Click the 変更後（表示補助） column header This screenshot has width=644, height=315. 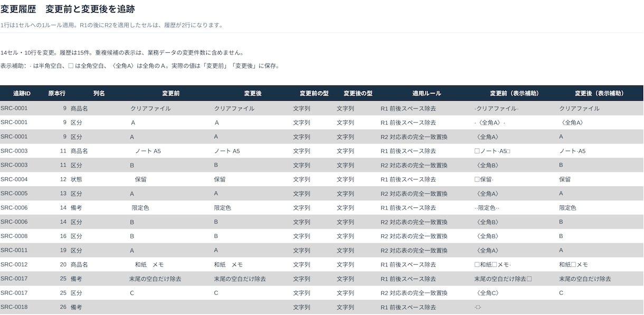pyautogui.click(x=599, y=93)
